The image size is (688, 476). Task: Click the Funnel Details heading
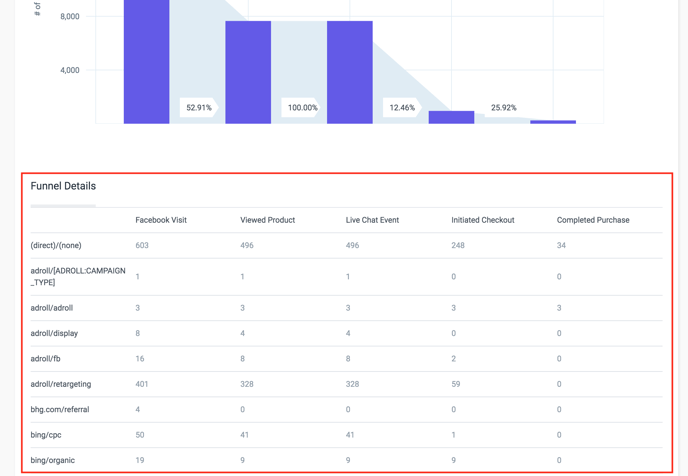point(63,186)
